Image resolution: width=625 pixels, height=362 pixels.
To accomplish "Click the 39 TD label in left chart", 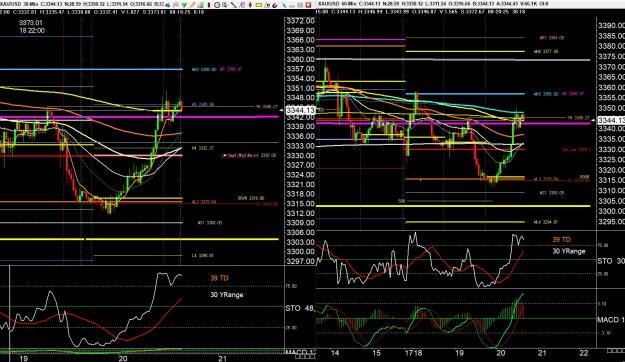I will coord(219,278).
